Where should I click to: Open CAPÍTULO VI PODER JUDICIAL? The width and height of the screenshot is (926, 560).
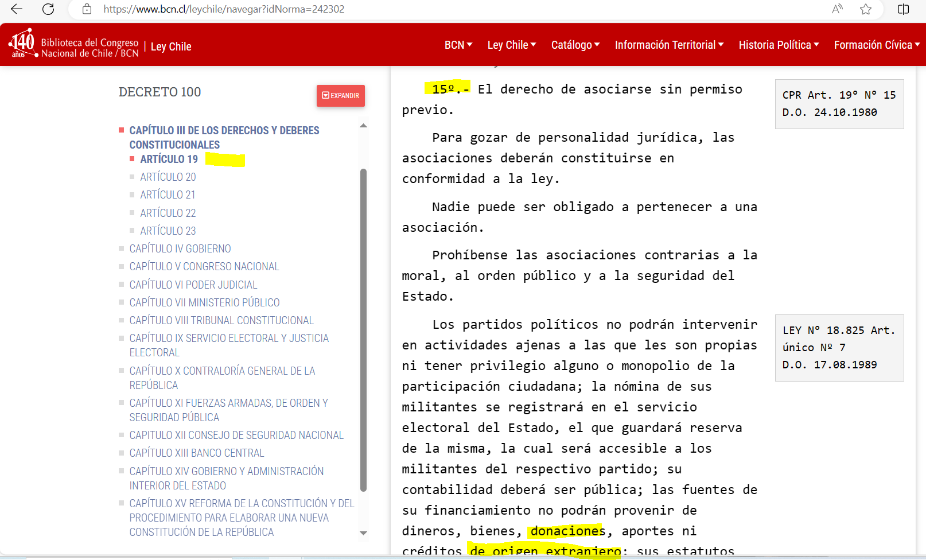pos(193,285)
